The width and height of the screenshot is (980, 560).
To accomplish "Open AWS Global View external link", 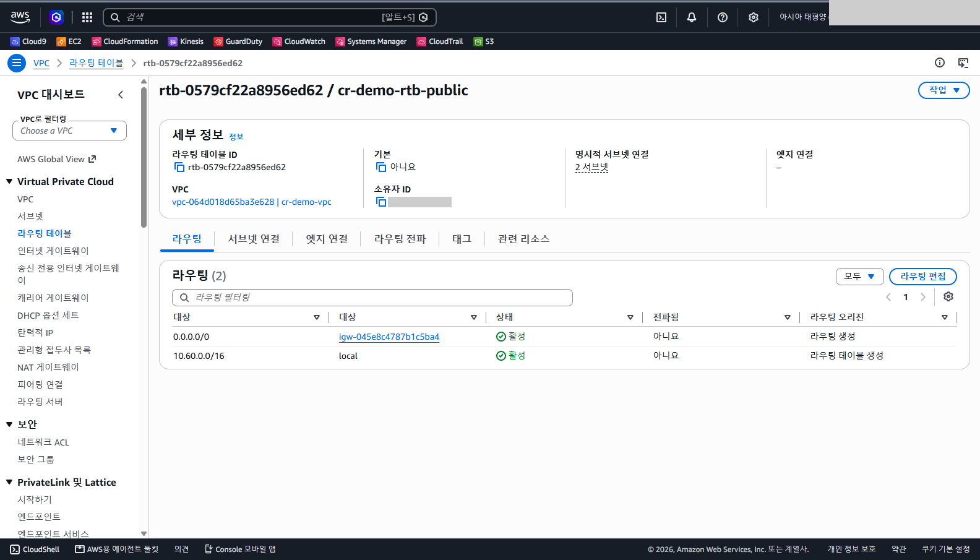I will [x=57, y=159].
